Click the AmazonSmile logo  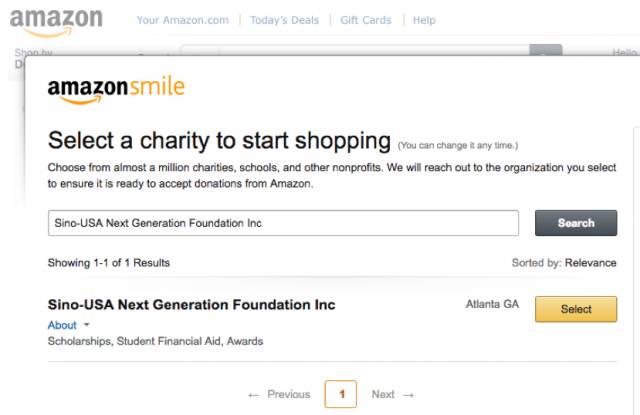pyautogui.click(x=116, y=90)
